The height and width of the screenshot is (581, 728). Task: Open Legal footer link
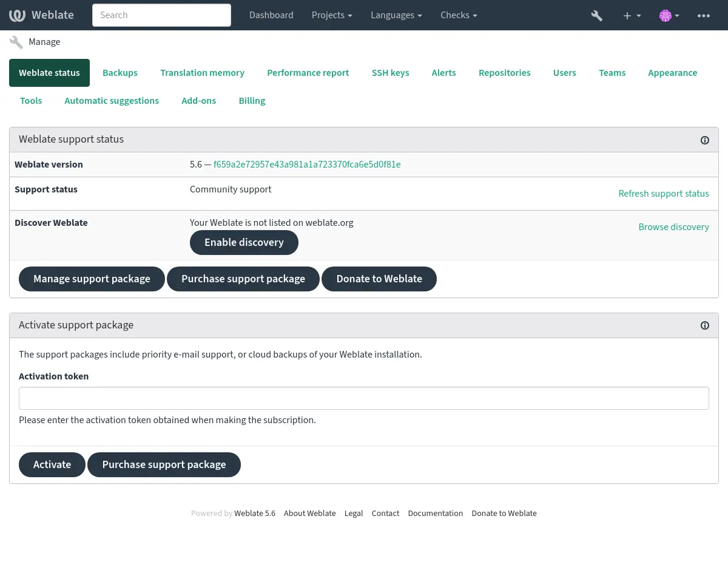coord(354,514)
